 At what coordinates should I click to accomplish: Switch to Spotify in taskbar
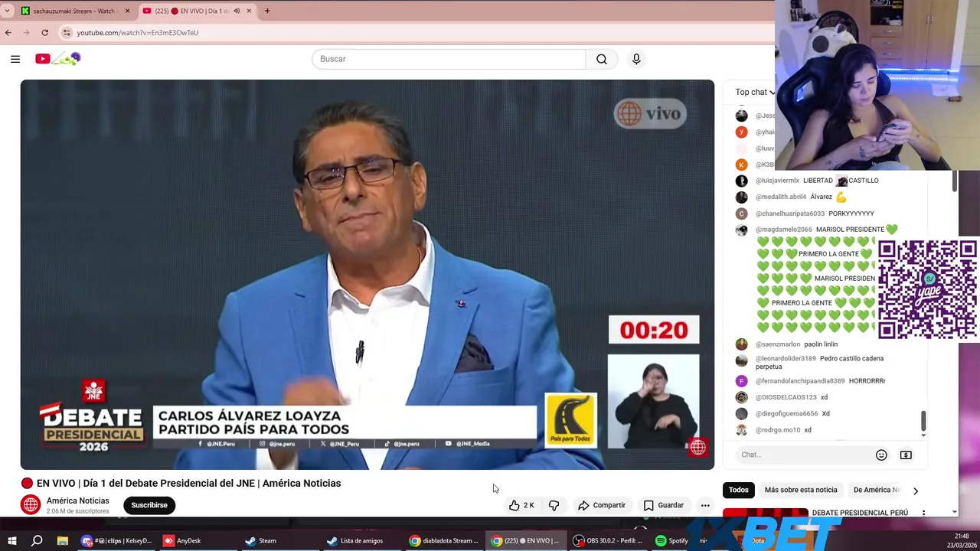point(672,540)
